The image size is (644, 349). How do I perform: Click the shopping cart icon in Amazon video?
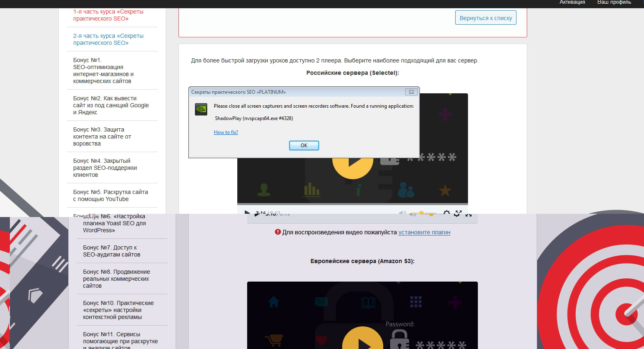pos(274,341)
